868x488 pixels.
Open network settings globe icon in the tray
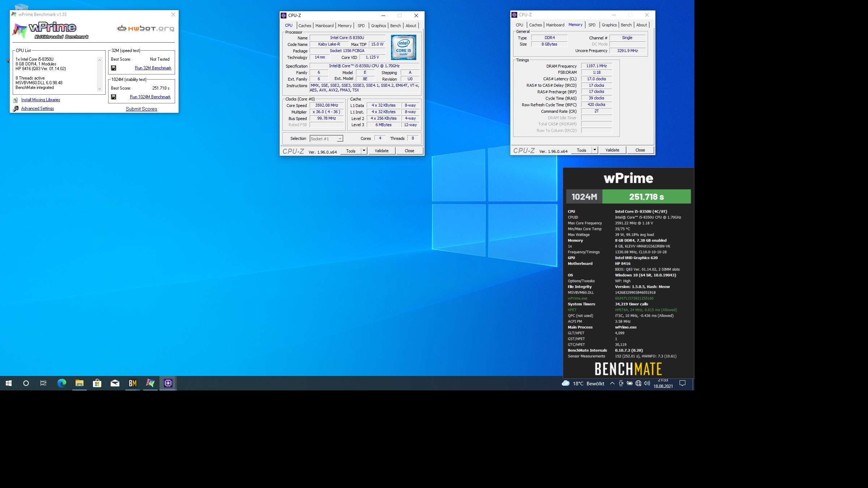pos(638,383)
